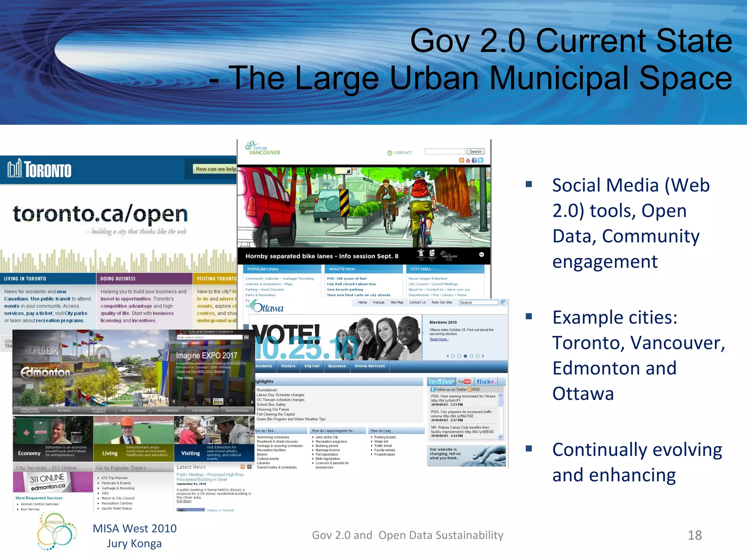This screenshot has width=747, height=560.
Task: Click the Toronto logo in the header
Action: click(x=39, y=169)
